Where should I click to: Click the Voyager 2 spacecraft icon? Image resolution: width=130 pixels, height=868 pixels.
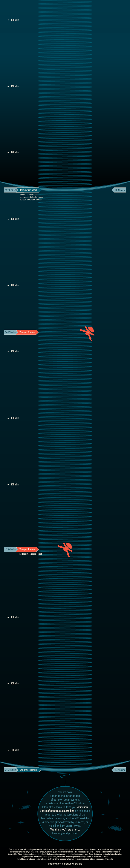tap(87, 333)
